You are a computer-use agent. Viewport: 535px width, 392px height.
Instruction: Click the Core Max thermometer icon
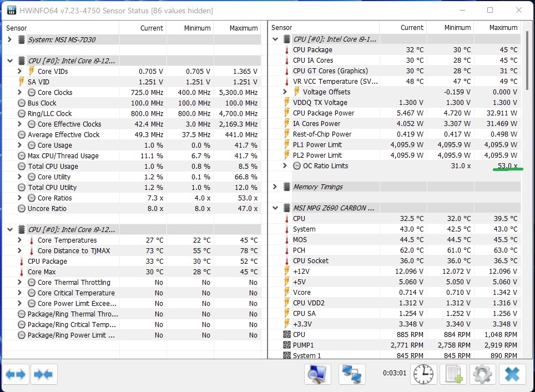tap(22, 272)
